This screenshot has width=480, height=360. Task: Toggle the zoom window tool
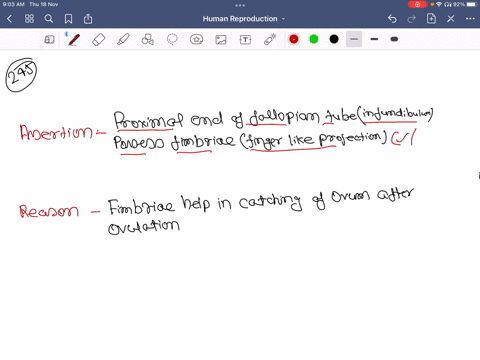[49, 40]
